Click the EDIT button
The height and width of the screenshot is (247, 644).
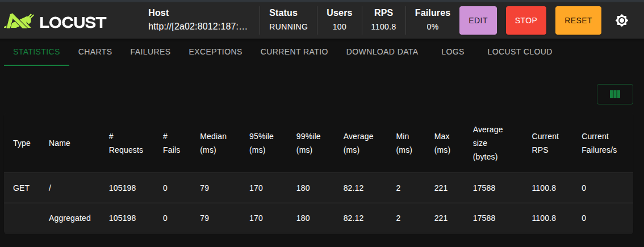478,20
